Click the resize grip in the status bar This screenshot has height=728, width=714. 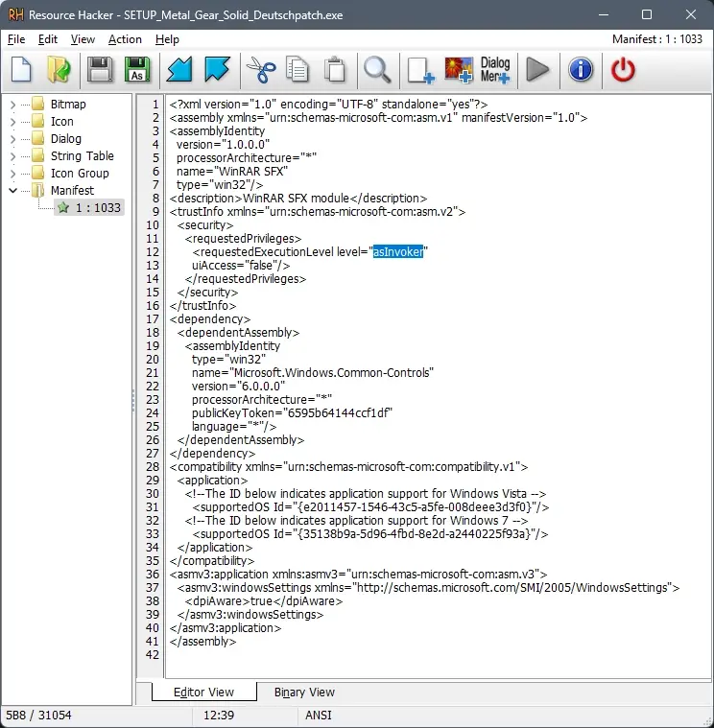pos(706,720)
